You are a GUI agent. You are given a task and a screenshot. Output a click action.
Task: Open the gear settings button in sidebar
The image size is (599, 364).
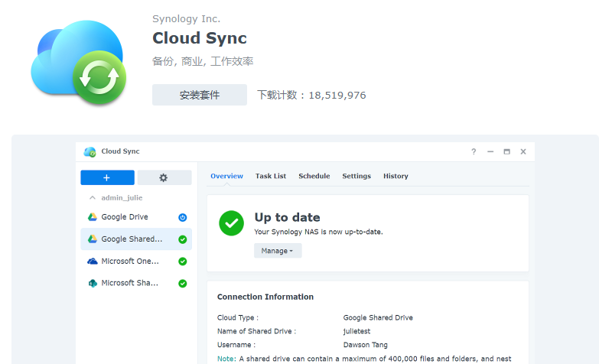(x=164, y=177)
